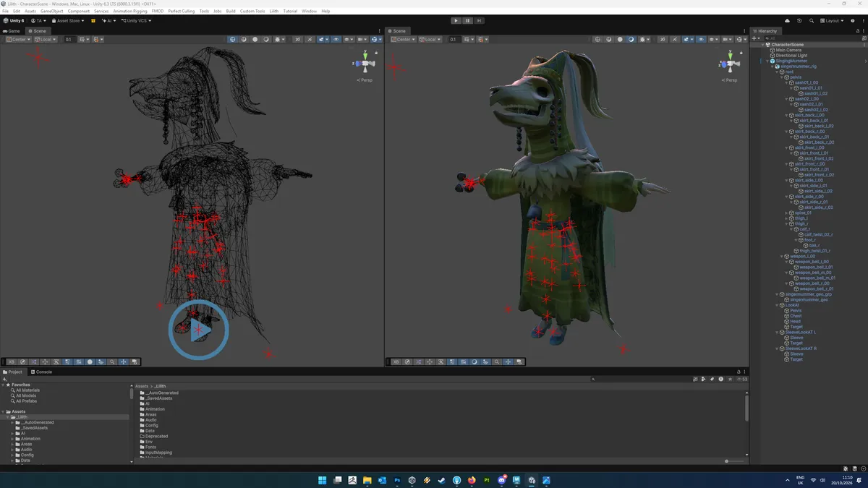The width and height of the screenshot is (868, 488).
Task: Click the Pause button
Action: pos(467,21)
